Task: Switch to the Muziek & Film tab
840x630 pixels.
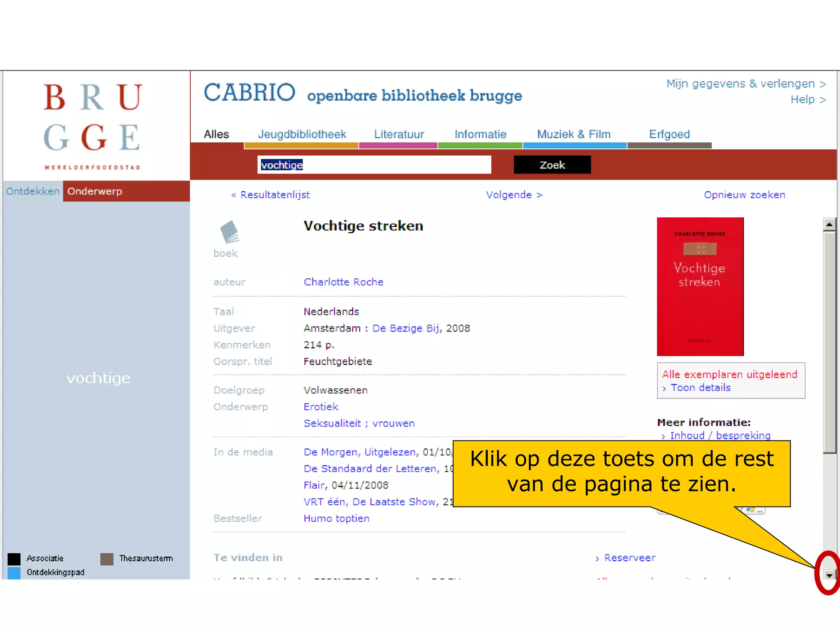Action: [574, 134]
